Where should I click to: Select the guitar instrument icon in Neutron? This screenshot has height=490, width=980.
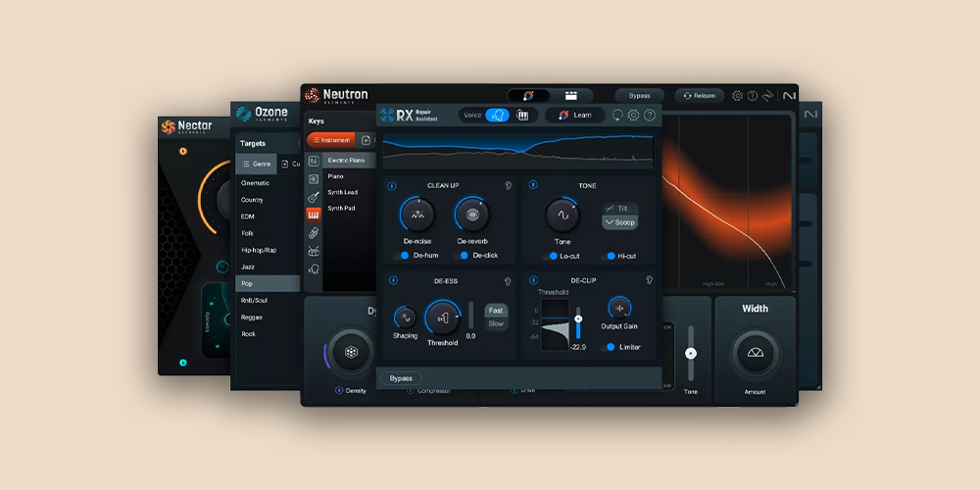(314, 197)
